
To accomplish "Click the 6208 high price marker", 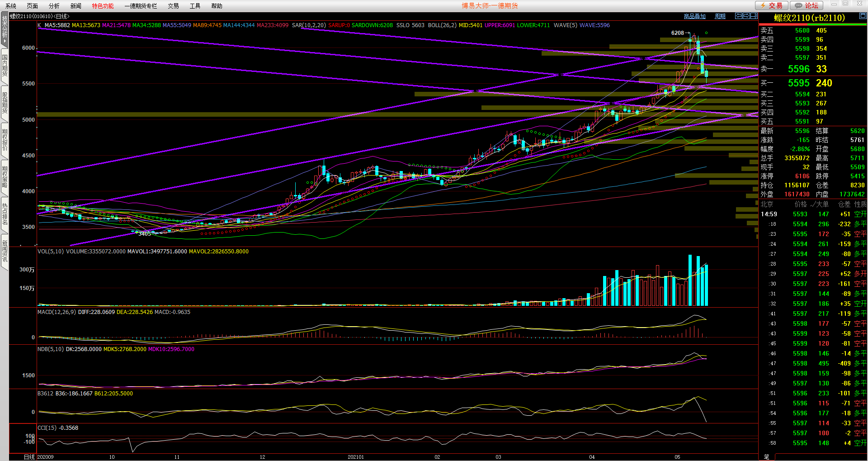I will [x=677, y=33].
